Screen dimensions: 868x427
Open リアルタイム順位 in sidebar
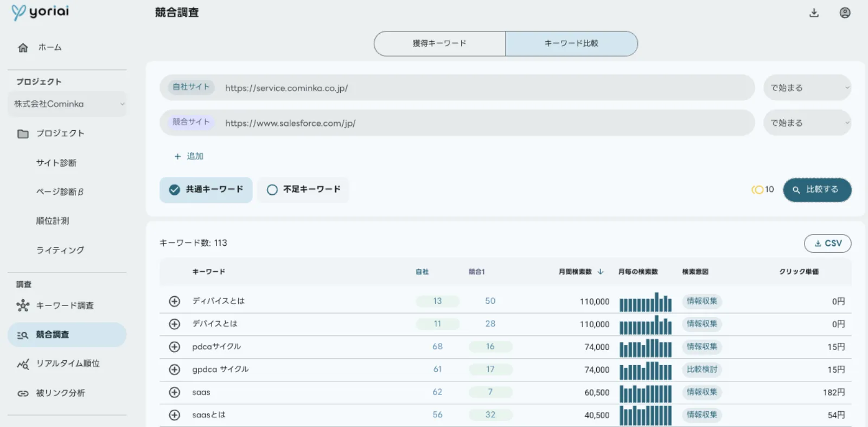pyautogui.click(x=67, y=364)
